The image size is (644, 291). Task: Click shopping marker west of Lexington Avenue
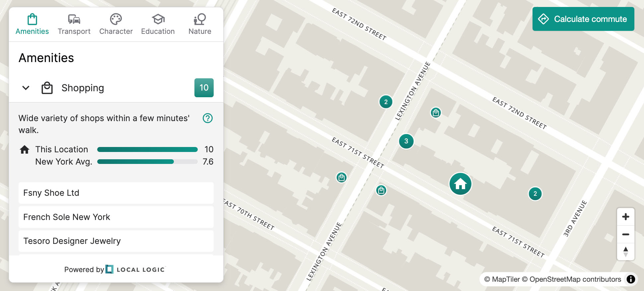click(x=341, y=178)
